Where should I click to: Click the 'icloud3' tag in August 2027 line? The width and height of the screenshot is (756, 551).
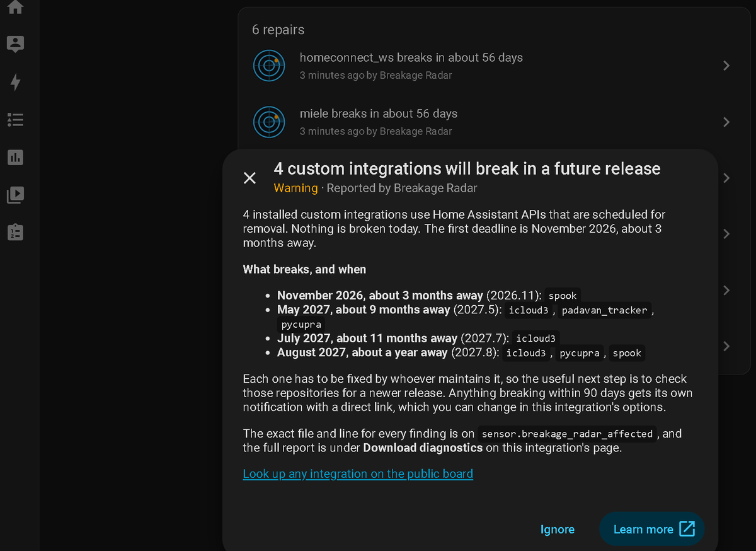[x=526, y=353]
